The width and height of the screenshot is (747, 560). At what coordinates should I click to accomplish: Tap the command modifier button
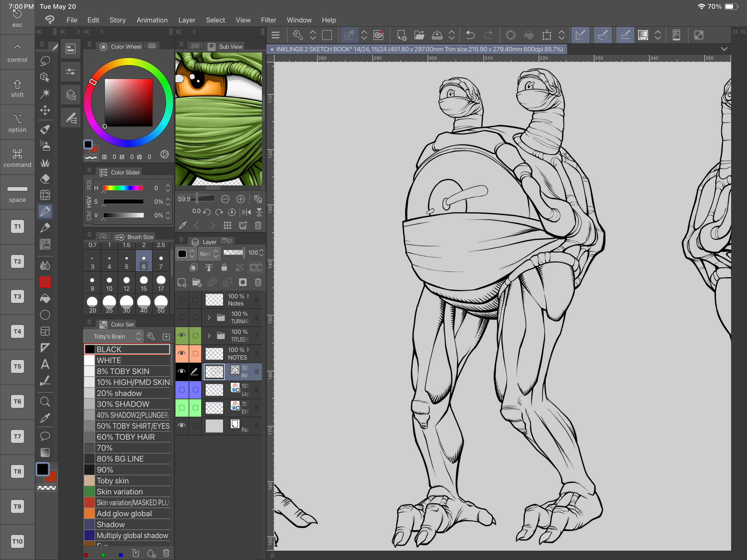pos(17,158)
